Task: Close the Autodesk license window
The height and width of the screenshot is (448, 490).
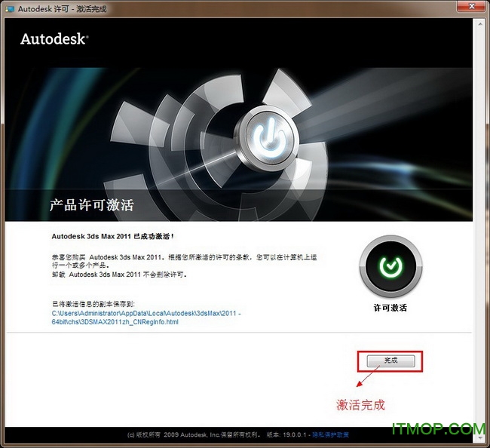Action: click(x=472, y=6)
